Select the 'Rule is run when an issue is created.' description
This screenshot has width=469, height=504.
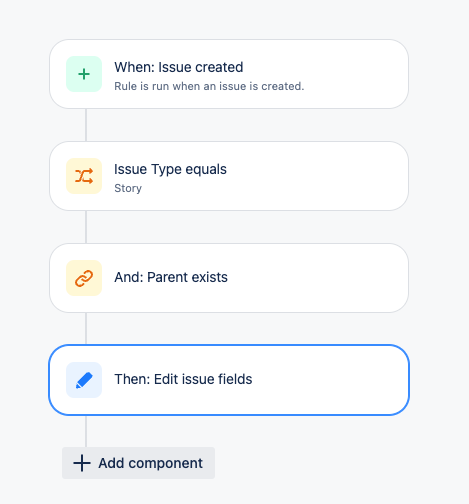(x=209, y=86)
